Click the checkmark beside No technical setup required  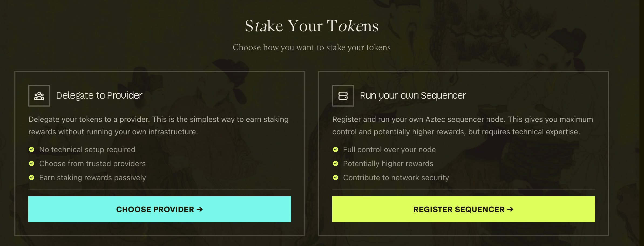pyautogui.click(x=32, y=150)
